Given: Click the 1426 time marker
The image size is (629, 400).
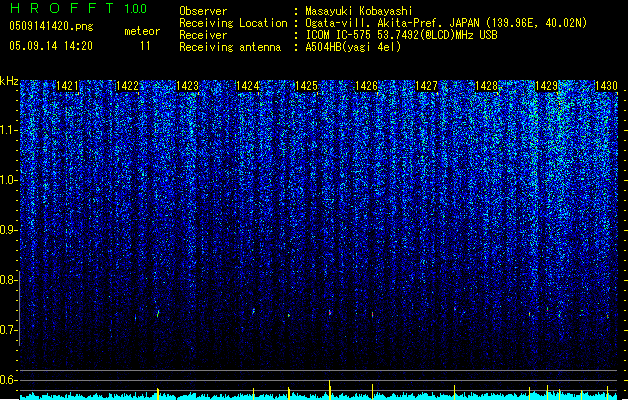Looking at the screenshot, I should click(367, 86).
